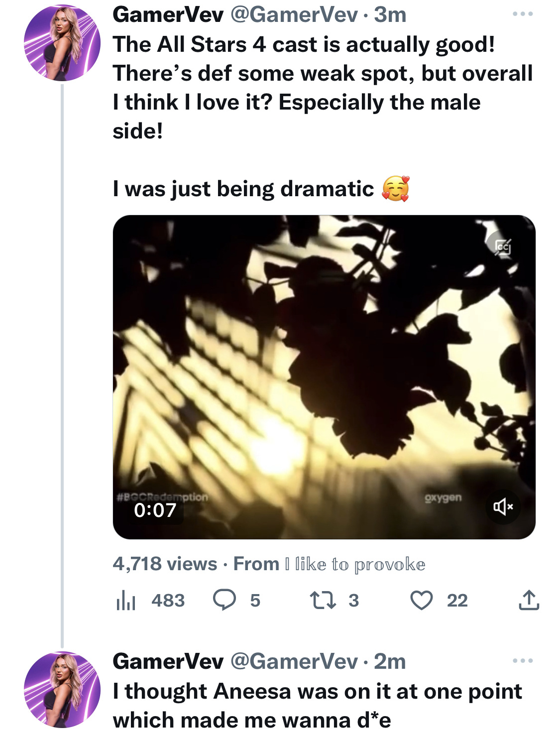
Task: Share the first tweet via share icon
Action: [529, 600]
